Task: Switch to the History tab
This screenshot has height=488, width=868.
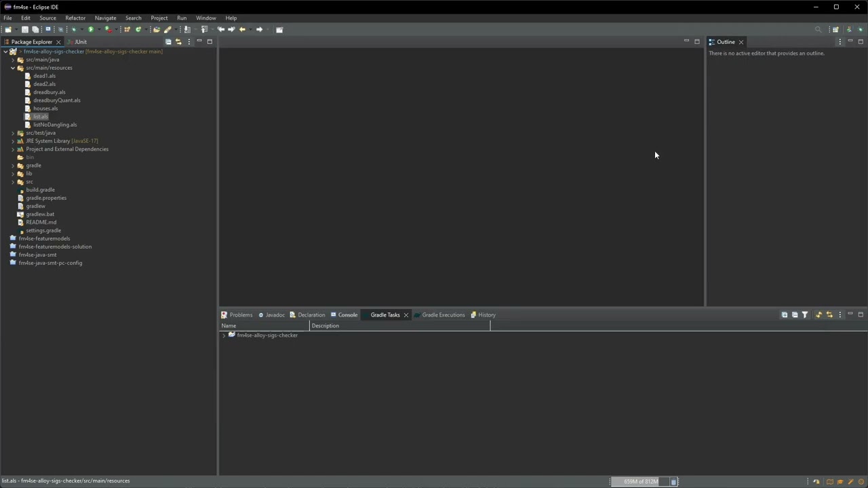Action: coord(483,314)
